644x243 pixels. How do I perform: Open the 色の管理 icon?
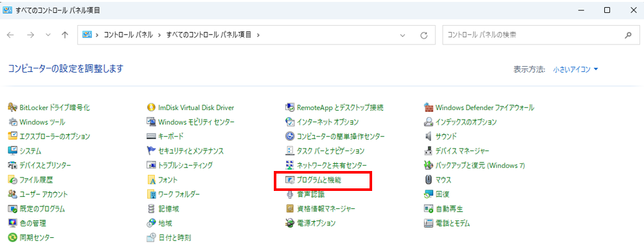click(x=12, y=223)
